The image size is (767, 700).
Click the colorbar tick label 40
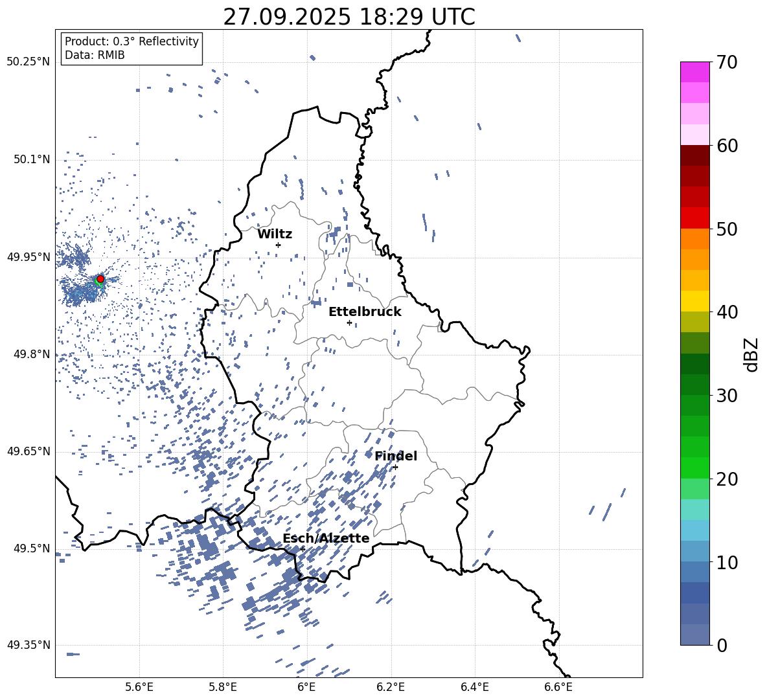point(727,312)
